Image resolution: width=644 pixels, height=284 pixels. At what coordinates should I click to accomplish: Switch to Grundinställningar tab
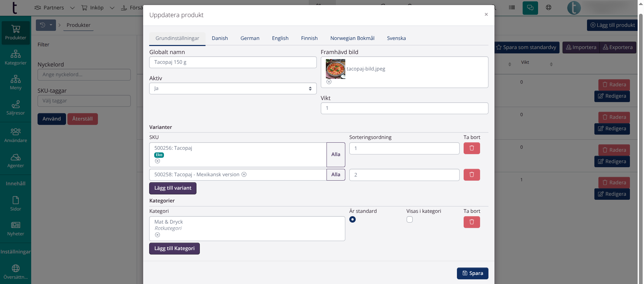(x=177, y=38)
